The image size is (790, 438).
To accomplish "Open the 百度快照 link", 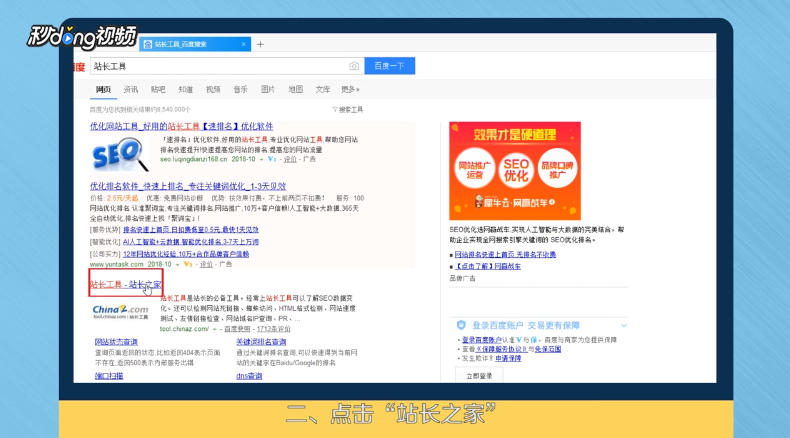I will click(237, 329).
